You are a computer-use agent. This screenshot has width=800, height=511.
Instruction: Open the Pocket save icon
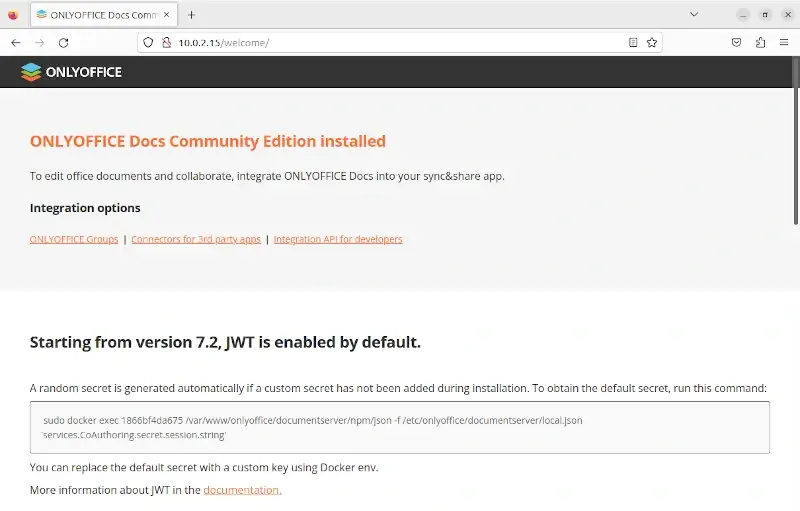[x=736, y=43]
